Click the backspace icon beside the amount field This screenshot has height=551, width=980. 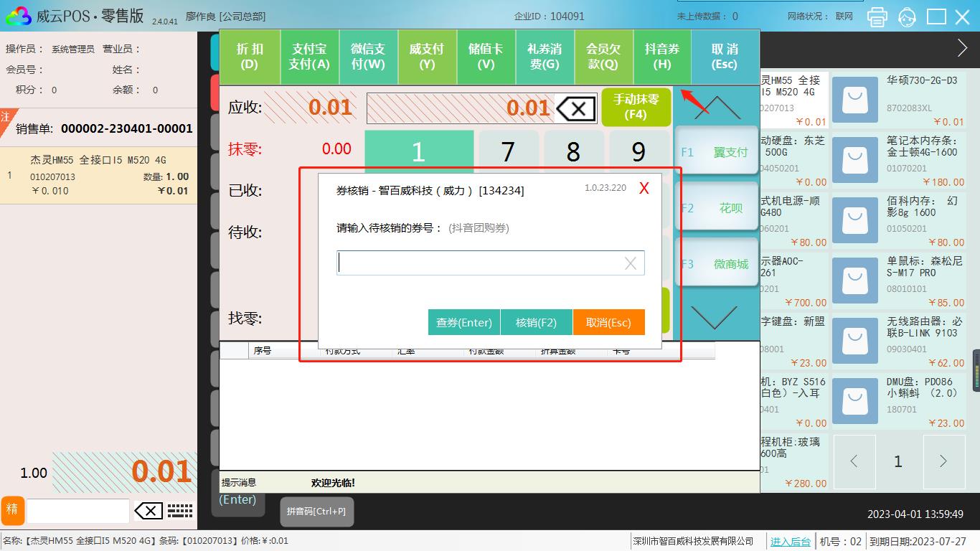click(576, 109)
